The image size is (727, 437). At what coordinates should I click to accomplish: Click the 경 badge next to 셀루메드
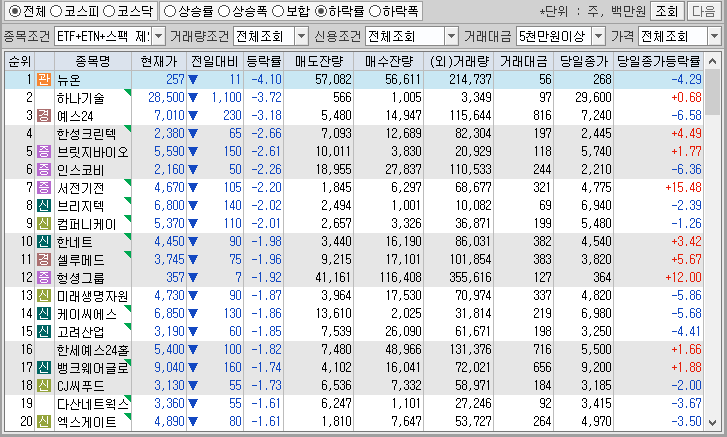point(44,260)
